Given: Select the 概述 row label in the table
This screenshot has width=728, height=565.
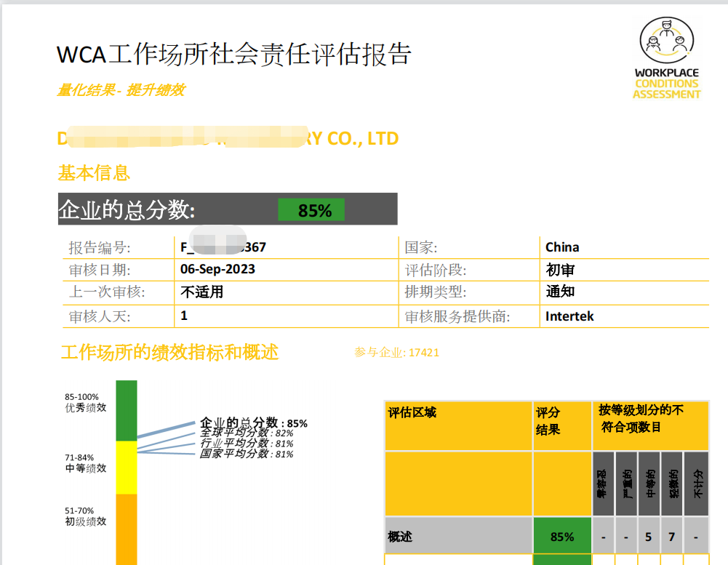Looking at the screenshot, I should pyautogui.click(x=400, y=536).
